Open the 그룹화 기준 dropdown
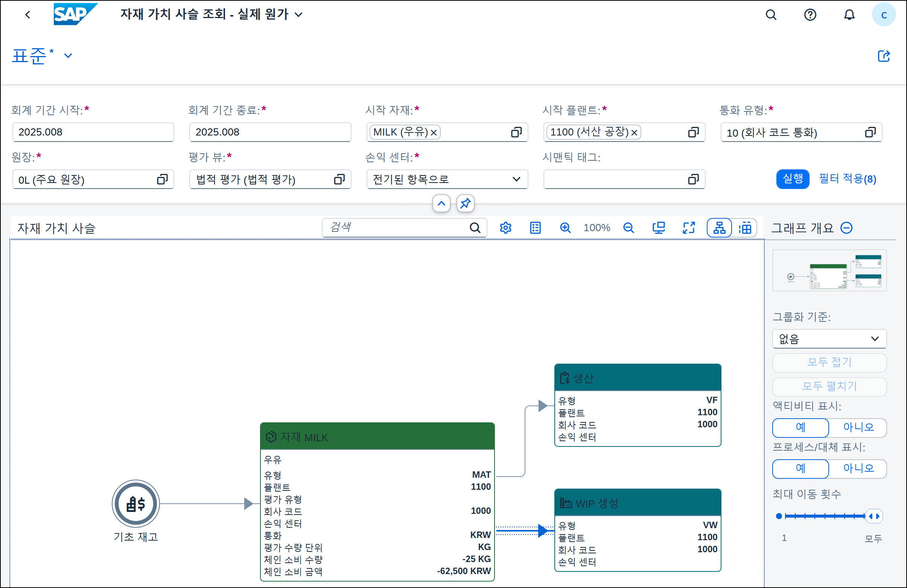This screenshot has width=907, height=588. tap(829, 339)
